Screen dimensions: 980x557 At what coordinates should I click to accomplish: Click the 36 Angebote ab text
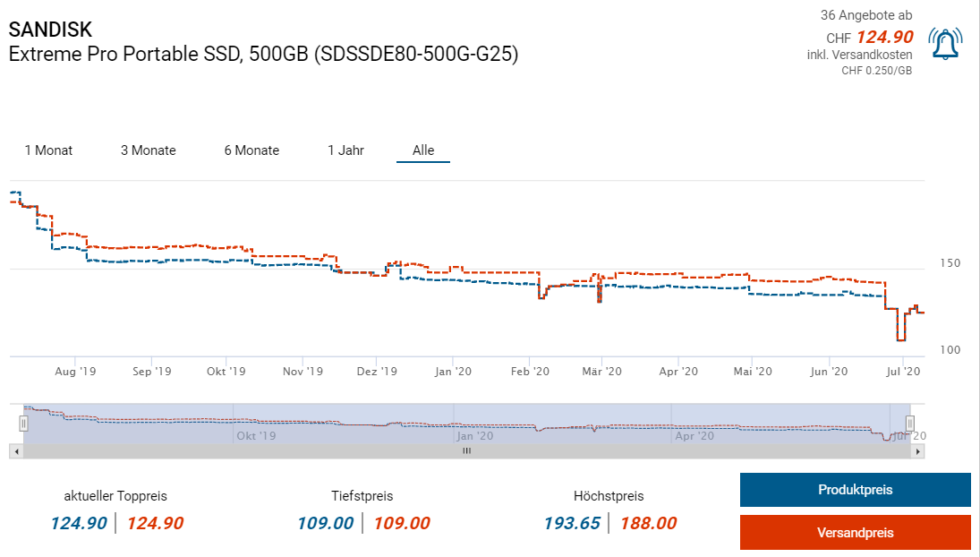tap(866, 15)
